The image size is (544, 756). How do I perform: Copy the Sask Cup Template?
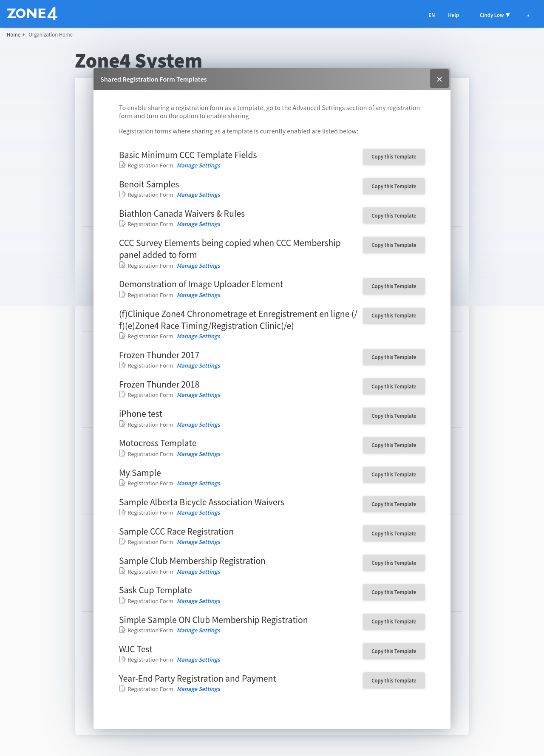[394, 592]
